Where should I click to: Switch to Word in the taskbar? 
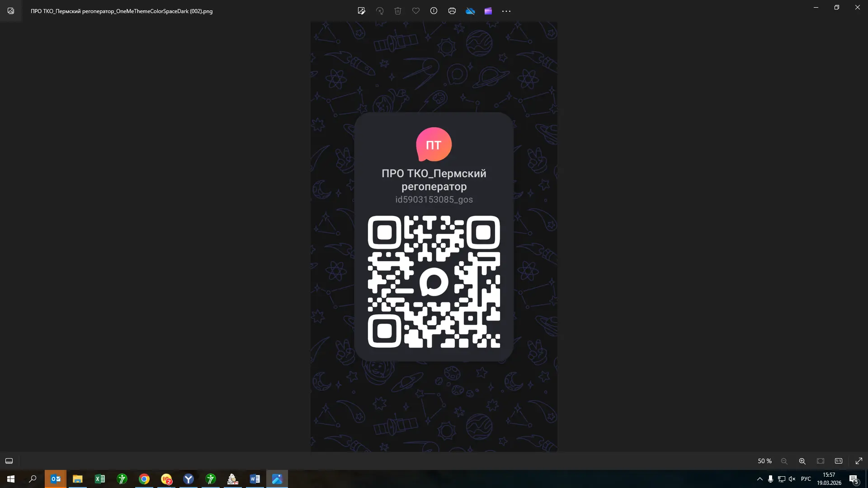pyautogui.click(x=255, y=479)
